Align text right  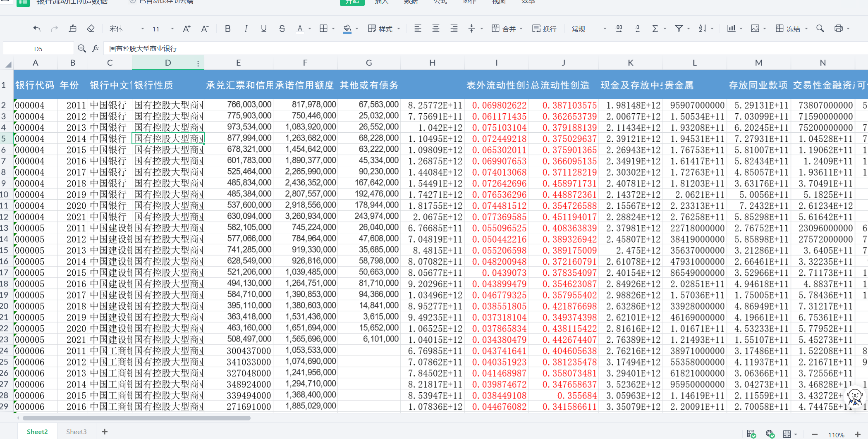(454, 29)
